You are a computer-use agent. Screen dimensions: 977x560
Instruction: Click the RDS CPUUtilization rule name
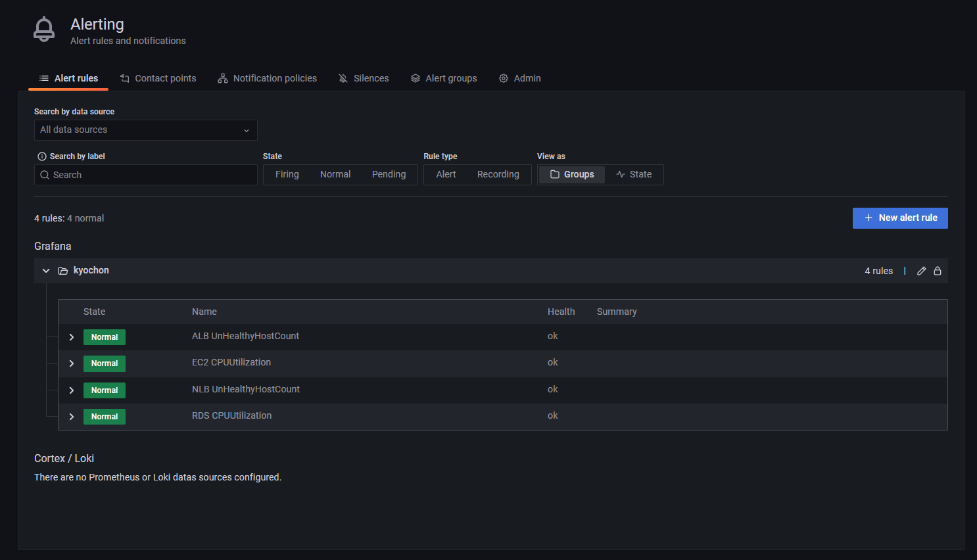tap(232, 415)
